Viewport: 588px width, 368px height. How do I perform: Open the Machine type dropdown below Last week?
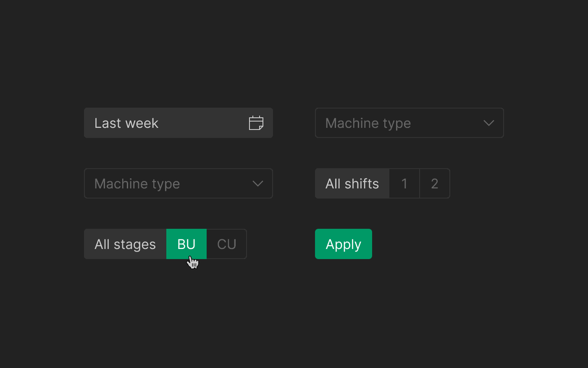(178, 183)
